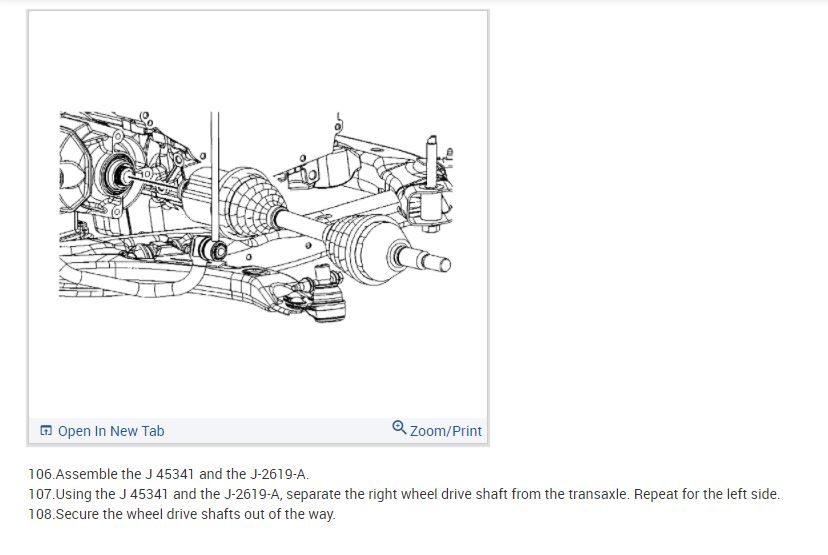Click the Zoom/Print magnifier icon

399,427
